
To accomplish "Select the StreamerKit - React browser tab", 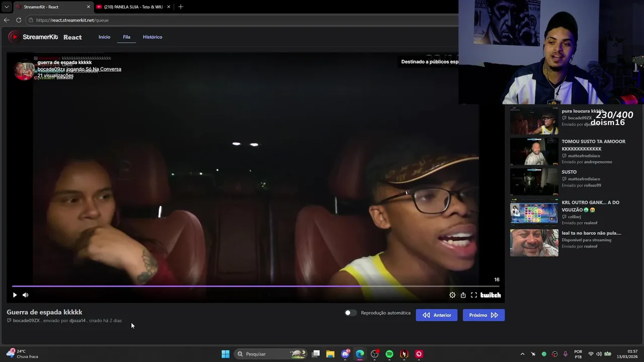I will pyautogui.click(x=53, y=7).
